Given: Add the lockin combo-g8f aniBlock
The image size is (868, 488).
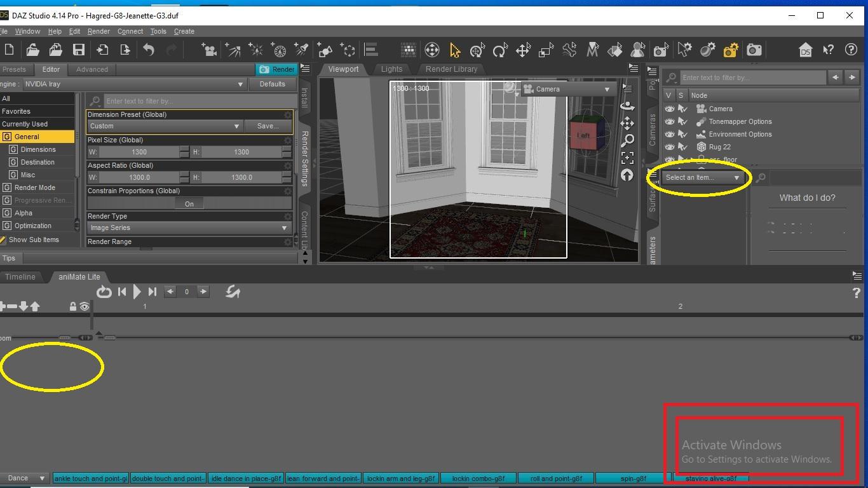Looking at the screenshot, I should click(x=478, y=478).
